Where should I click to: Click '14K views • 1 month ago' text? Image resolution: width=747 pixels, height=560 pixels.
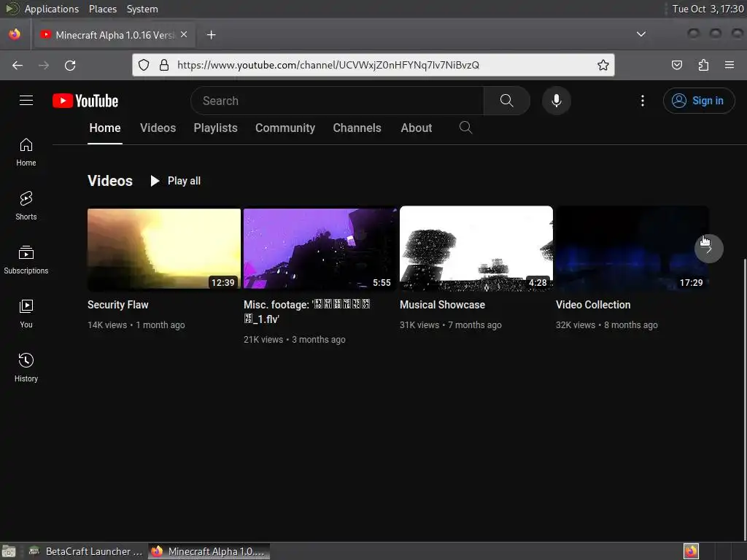[x=136, y=325]
